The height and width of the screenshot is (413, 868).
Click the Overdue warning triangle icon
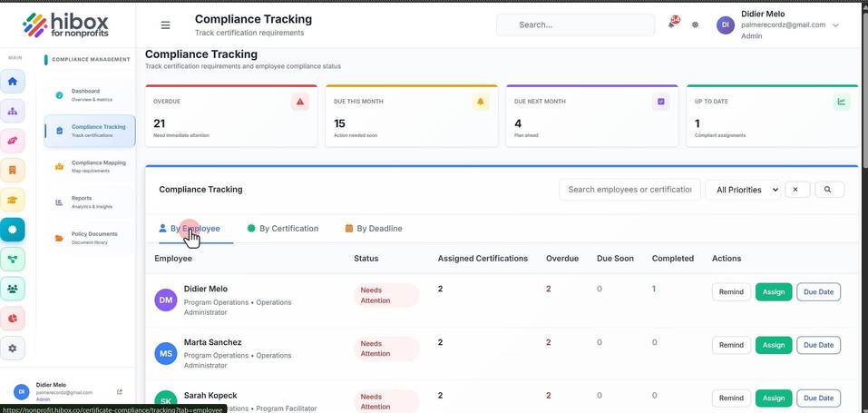[x=300, y=102]
